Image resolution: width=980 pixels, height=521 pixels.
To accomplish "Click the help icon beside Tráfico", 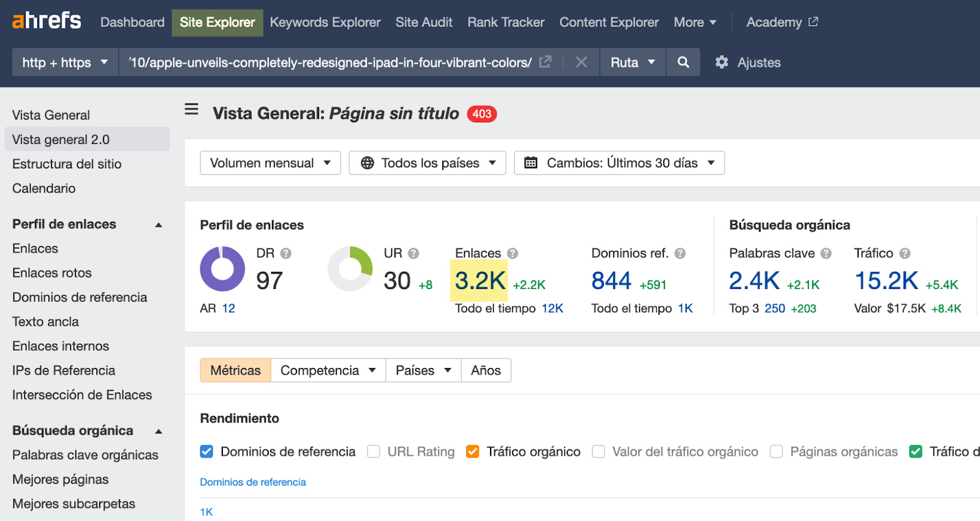I will pos(905,253).
